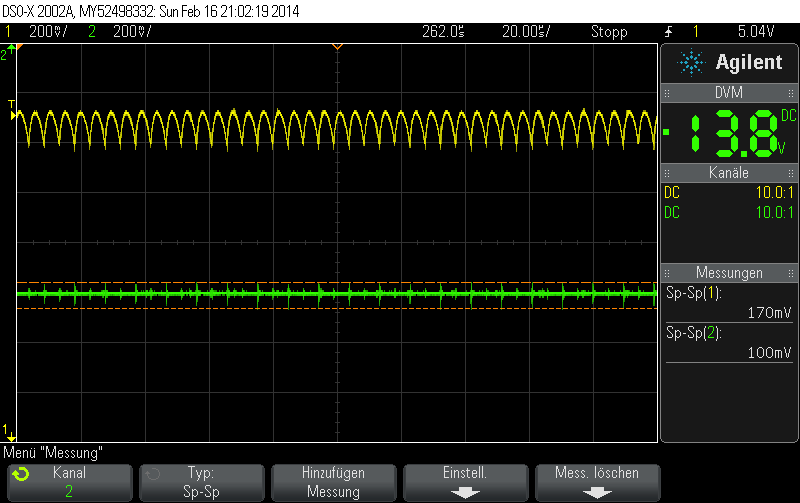The height and width of the screenshot is (503, 800).
Task: Click the trigger level T marker
Action: (x=12, y=110)
